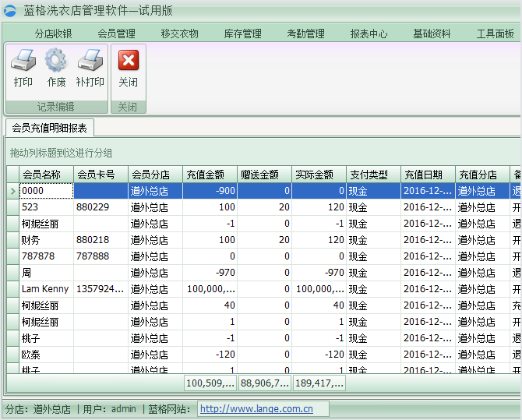
Task: Click the row indicator arrow for 0000
Action: (12, 191)
